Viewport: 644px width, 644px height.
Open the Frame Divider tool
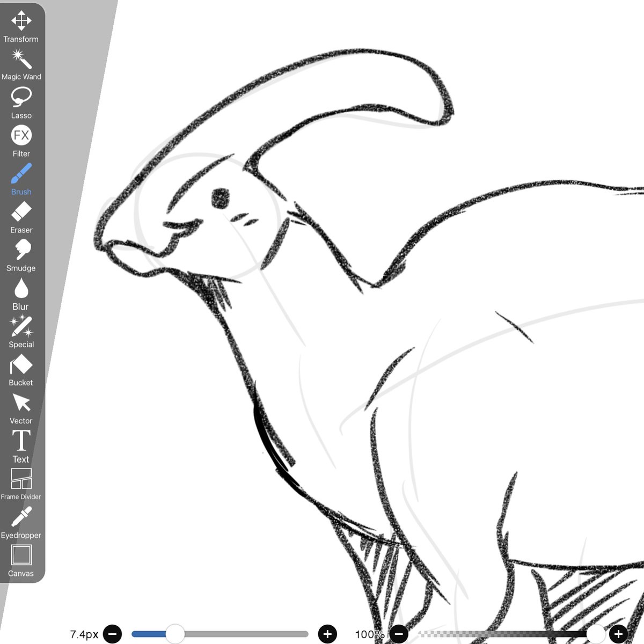(x=21, y=484)
